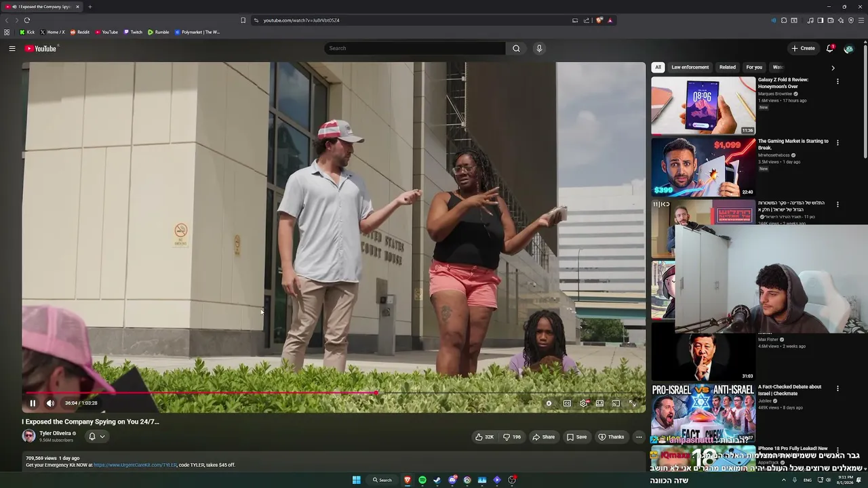Select the Law enforcement chip
This screenshot has width=868, height=488.
pos(690,67)
